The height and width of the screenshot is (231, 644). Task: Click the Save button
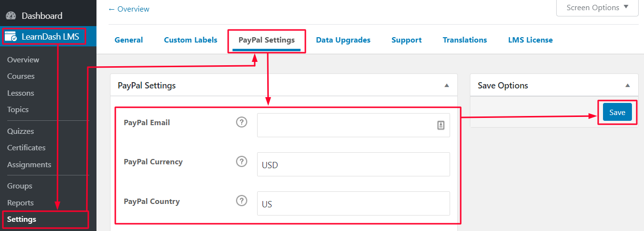tap(617, 112)
